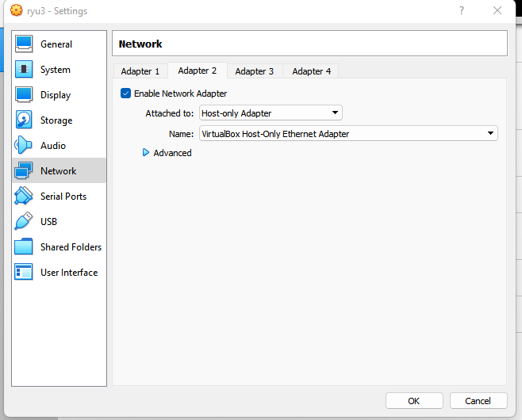Open the Attached to dropdown
This screenshot has width=522, height=420.
click(x=271, y=113)
